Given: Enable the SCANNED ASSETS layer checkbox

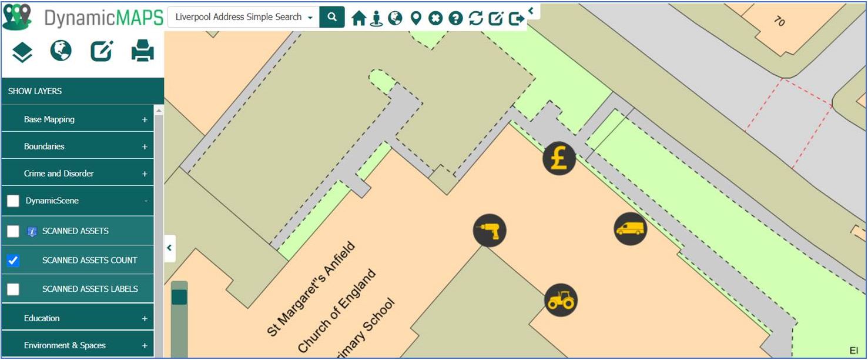Looking at the screenshot, I should coord(13,231).
